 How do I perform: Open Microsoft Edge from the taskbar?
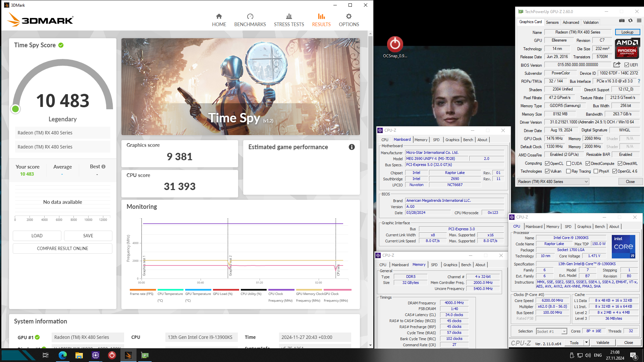click(63, 355)
